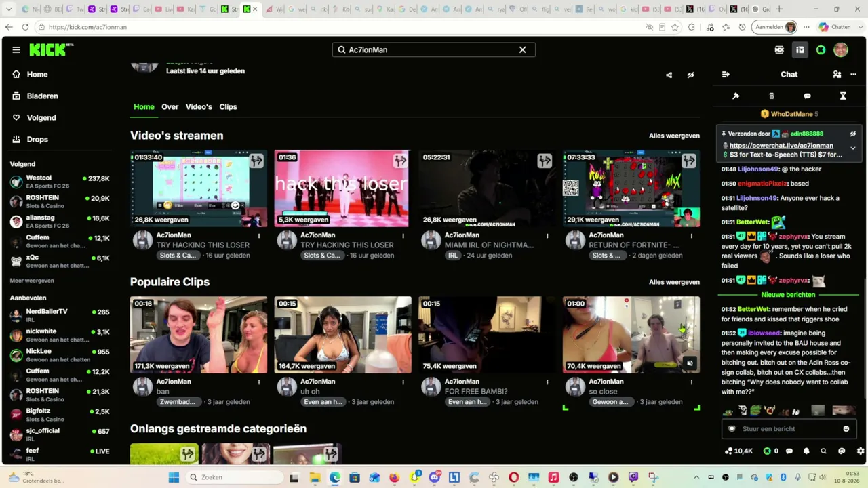Select the Home tab on channel page
Image resolution: width=868 pixels, height=488 pixels.
[x=144, y=106]
